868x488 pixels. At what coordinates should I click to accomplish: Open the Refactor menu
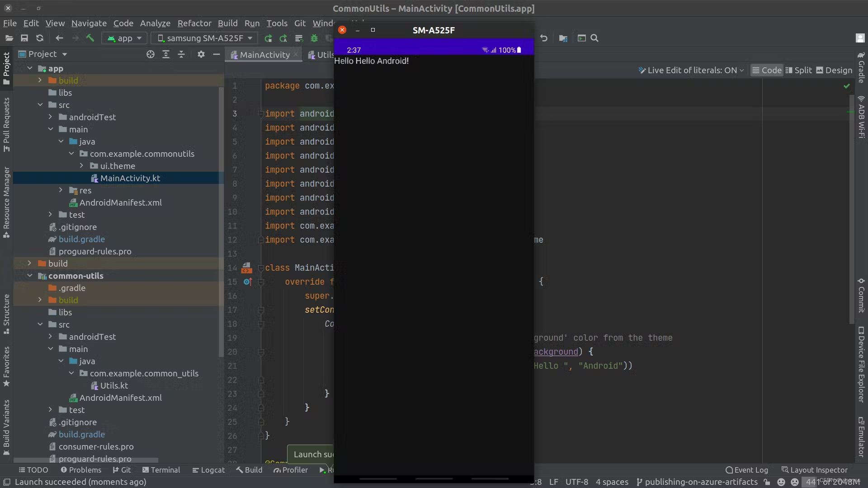(x=194, y=23)
